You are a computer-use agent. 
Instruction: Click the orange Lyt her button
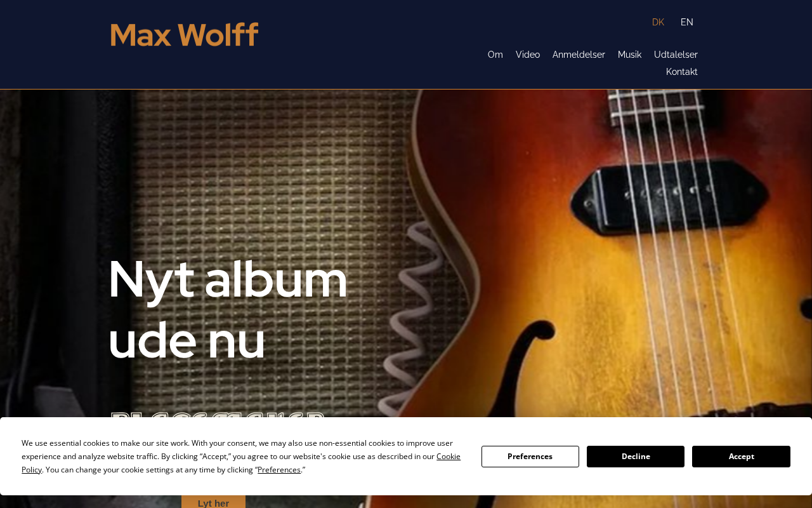coord(213,502)
